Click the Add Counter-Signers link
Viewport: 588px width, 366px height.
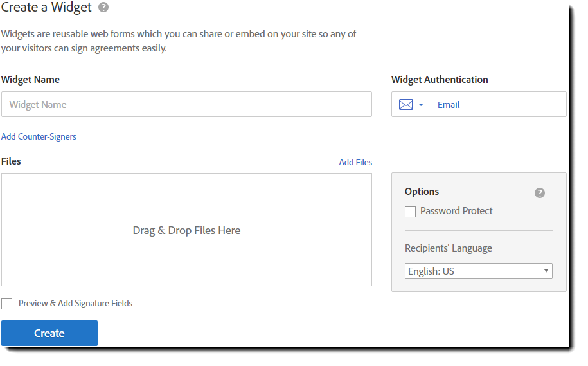[39, 136]
